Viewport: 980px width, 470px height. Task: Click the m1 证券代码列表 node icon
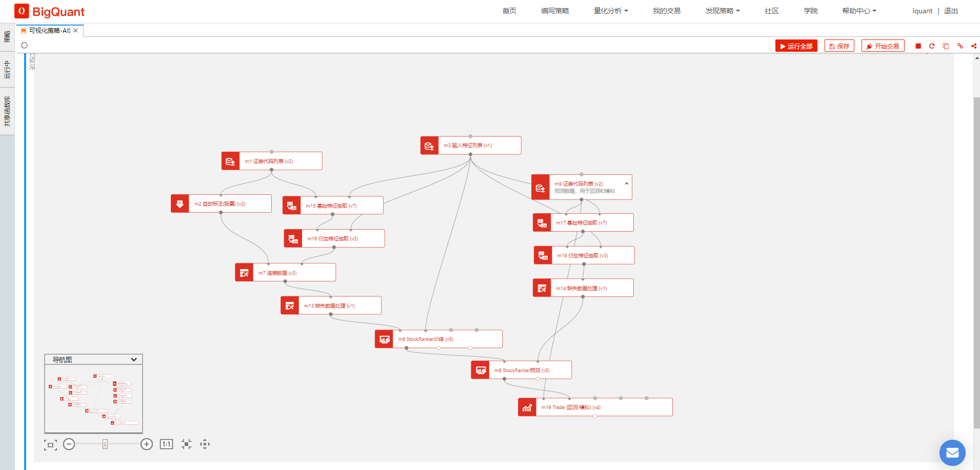(x=230, y=161)
